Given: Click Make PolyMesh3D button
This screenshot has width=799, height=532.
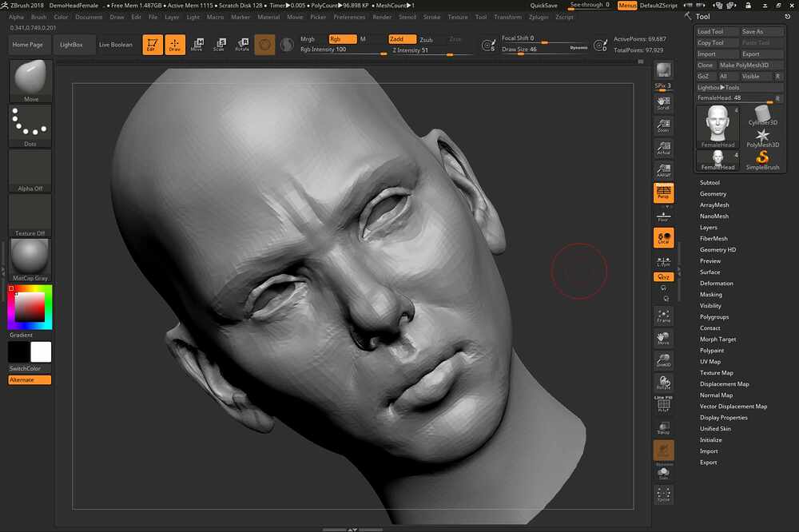Looking at the screenshot, I should point(750,66).
